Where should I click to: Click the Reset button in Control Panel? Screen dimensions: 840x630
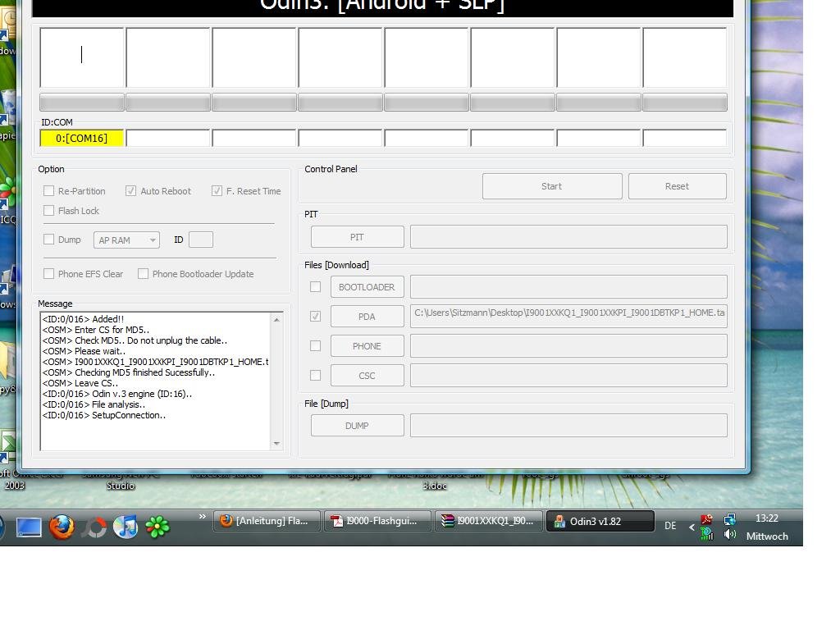click(x=677, y=186)
